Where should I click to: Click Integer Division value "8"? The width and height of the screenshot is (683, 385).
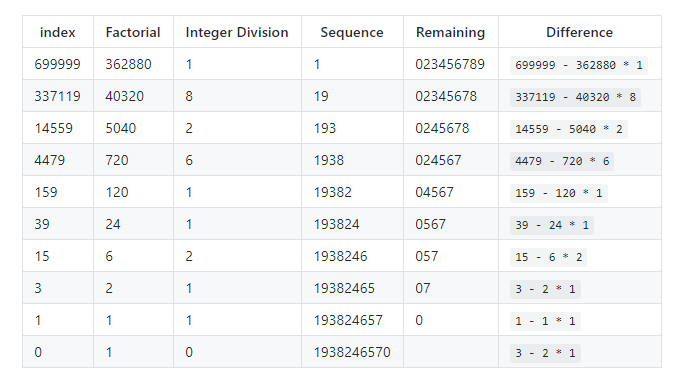[189, 96]
